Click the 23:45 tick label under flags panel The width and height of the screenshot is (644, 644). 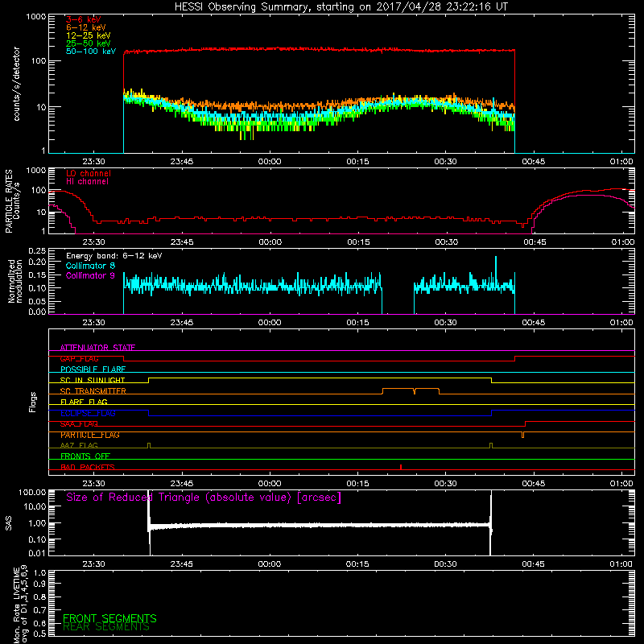182,484
